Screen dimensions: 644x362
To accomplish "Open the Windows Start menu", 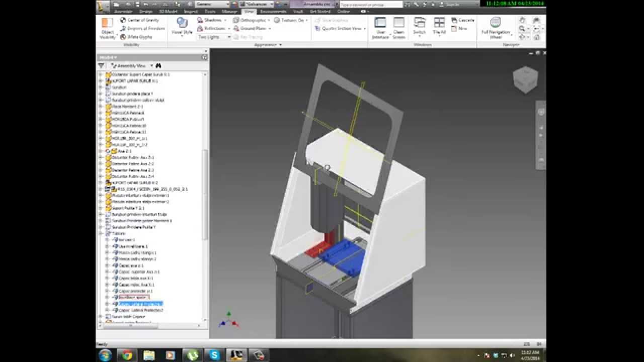I will [x=105, y=355].
